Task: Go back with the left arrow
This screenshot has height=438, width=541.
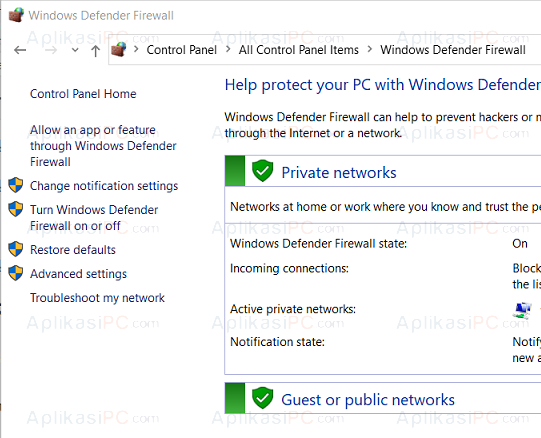Action: (x=20, y=50)
